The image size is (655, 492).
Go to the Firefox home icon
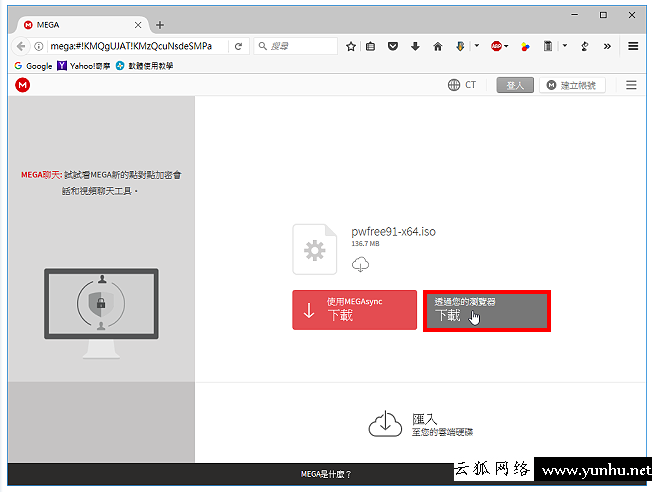(437, 46)
